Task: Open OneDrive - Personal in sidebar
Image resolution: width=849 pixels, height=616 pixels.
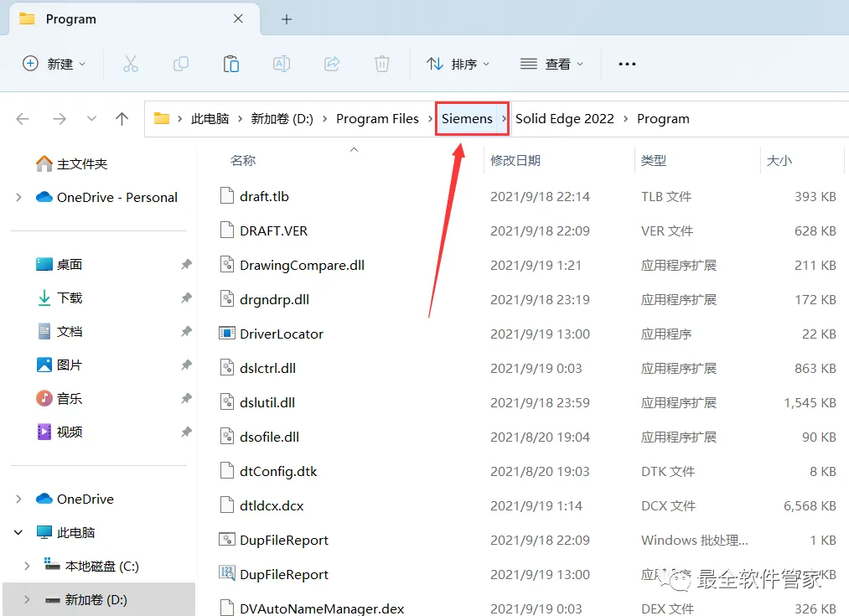Action: [106, 197]
